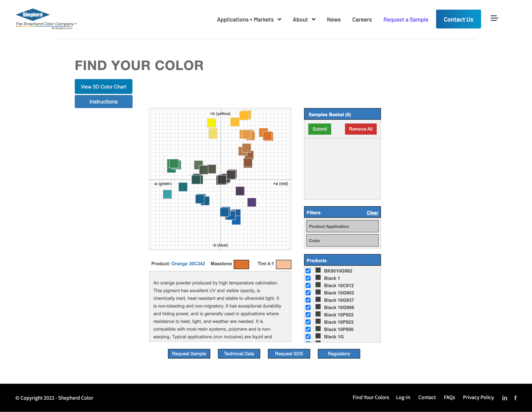Image resolution: width=532 pixels, height=412 pixels.
Task: Open Applications + Markets menu label
Action: click(245, 19)
